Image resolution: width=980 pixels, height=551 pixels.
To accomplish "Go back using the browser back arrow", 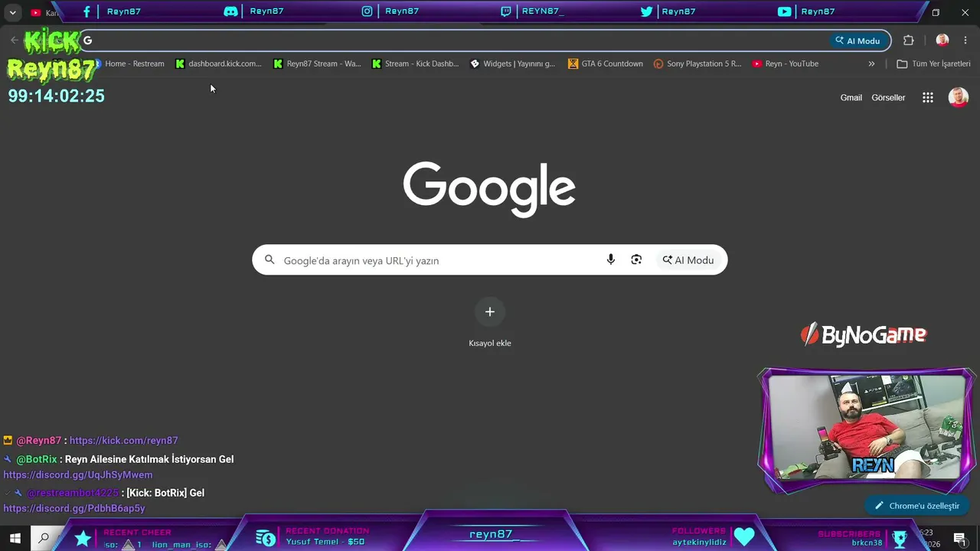I will pos(15,41).
